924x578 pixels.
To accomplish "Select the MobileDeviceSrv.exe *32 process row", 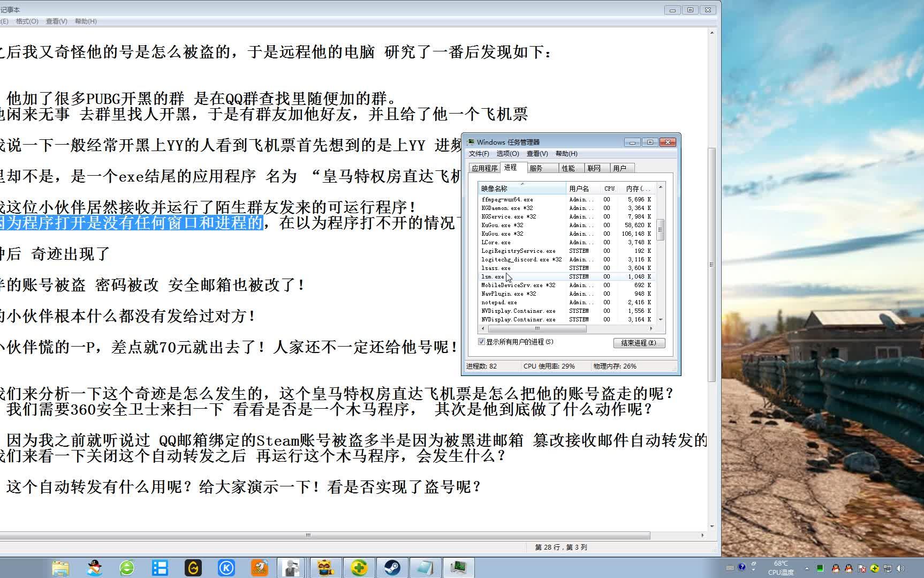I will (567, 285).
